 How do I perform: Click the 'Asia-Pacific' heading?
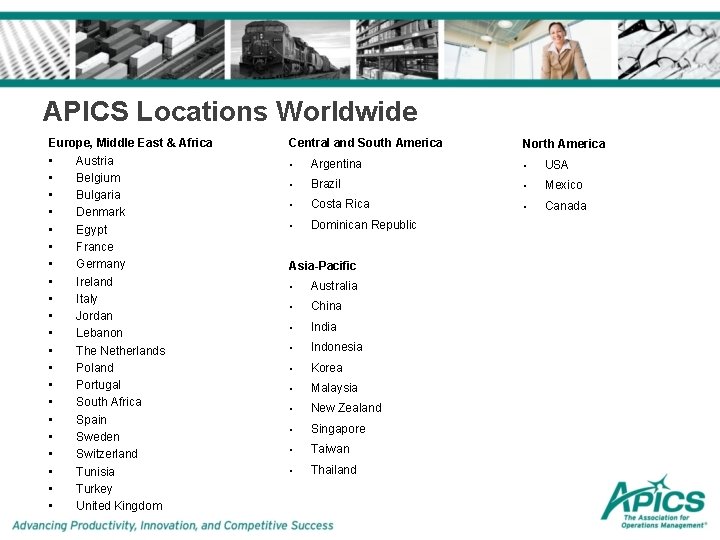pos(322,266)
